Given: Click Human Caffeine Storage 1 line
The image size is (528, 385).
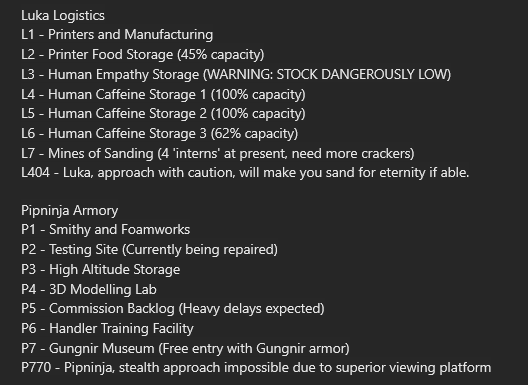Looking at the screenshot, I should 163,94.
